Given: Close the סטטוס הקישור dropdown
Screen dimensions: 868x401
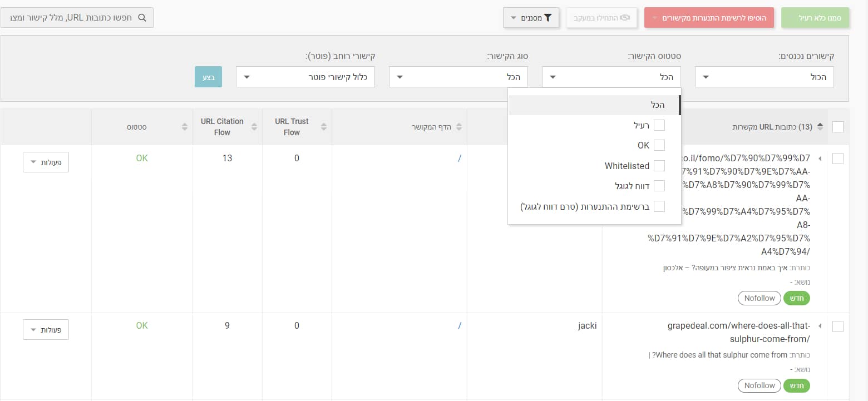Looking at the screenshot, I should coord(611,77).
